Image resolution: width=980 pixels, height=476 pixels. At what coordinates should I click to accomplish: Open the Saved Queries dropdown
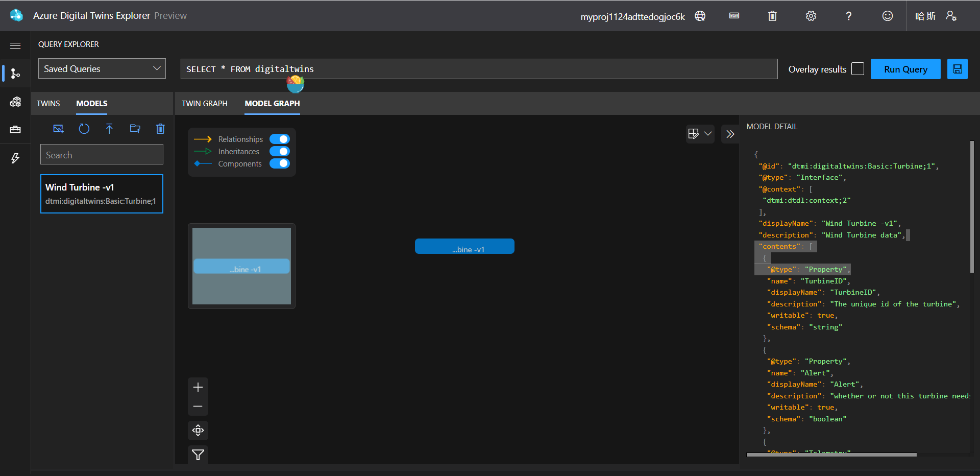[102, 69]
